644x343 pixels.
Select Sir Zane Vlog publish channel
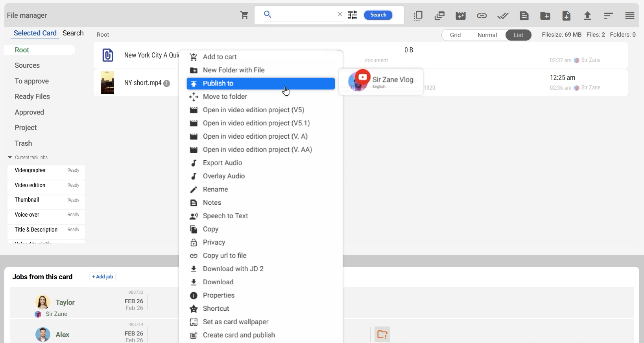381,82
